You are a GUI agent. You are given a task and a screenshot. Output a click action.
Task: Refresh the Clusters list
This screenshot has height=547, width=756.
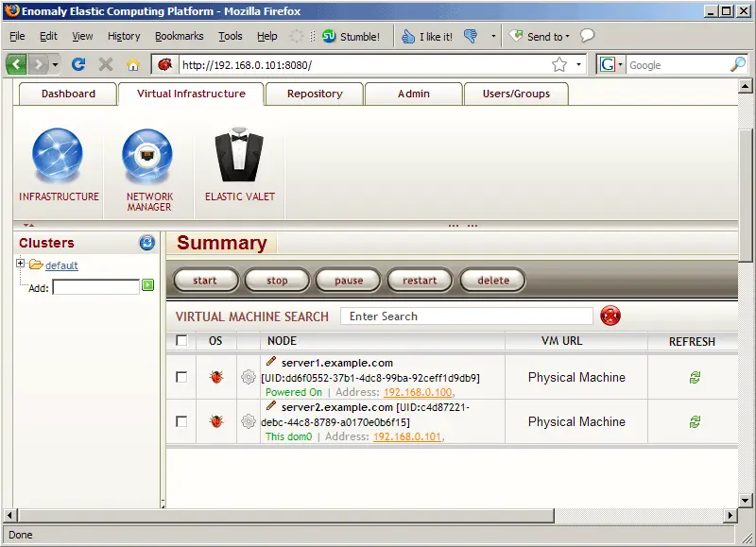(147, 243)
